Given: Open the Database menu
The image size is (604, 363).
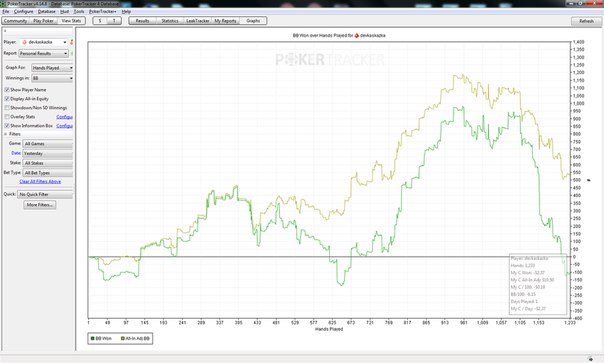Looking at the screenshot, I should pos(47,12).
